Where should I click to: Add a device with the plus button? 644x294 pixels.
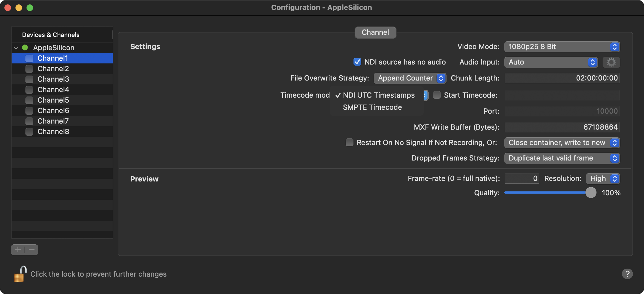tap(18, 250)
